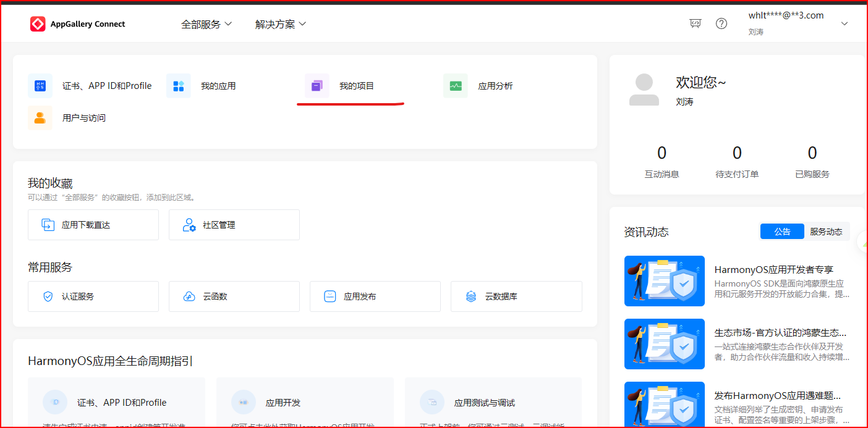Click the gray user avatar icon
This screenshot has width=868, height=428.
[x=644, y=90]
